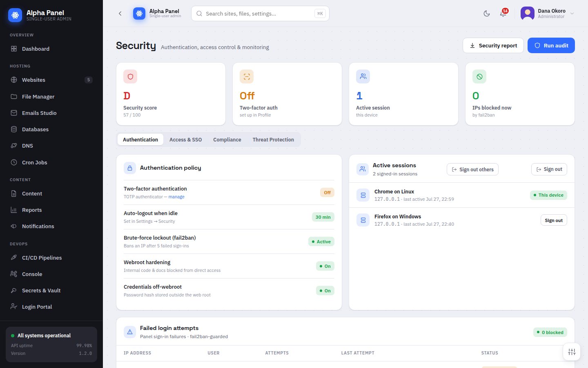Image resolution: width=588 pixels, height=368 pixels.
Task: Switch to the Access & SSO tab
Action: 186,139
